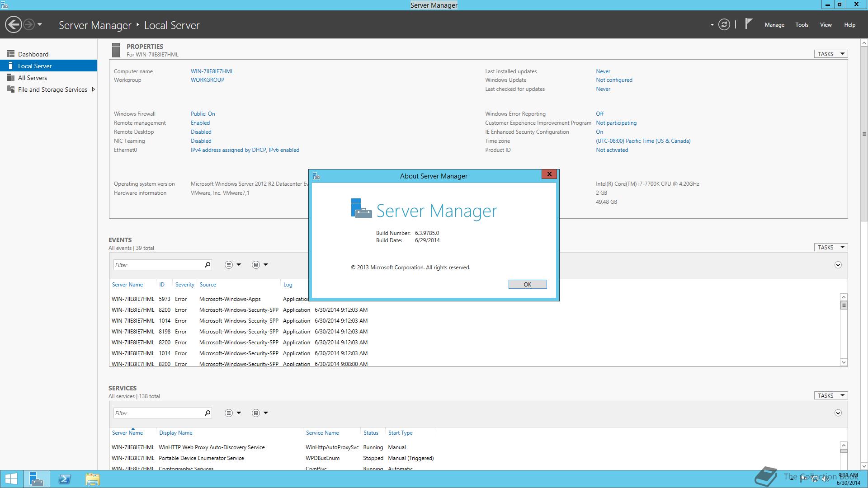868x488 pixels.
Task: Launch PowerShell from the taskbar
Action: coord(65,479)
